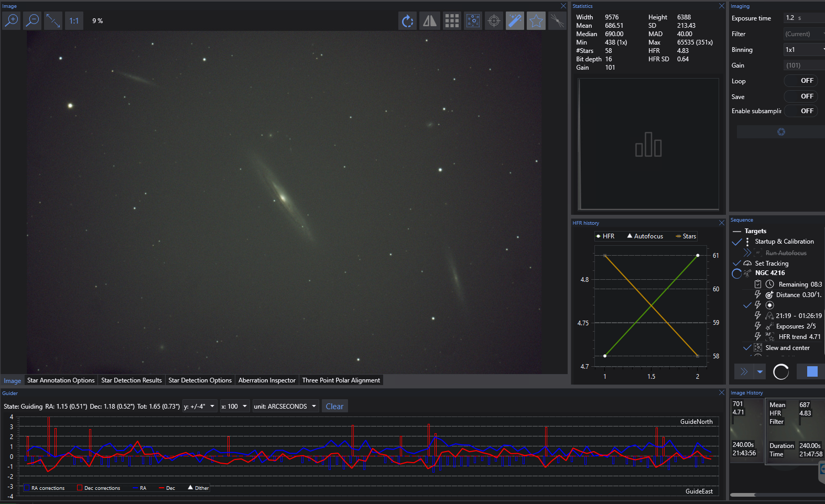Toggle the star detection icon
825x504 pixels.
536,20
